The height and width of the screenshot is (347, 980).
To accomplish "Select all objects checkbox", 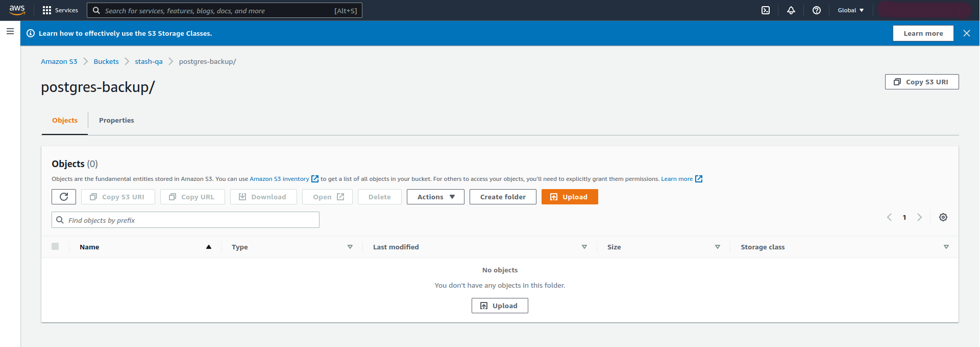I will tap(55, 246).
